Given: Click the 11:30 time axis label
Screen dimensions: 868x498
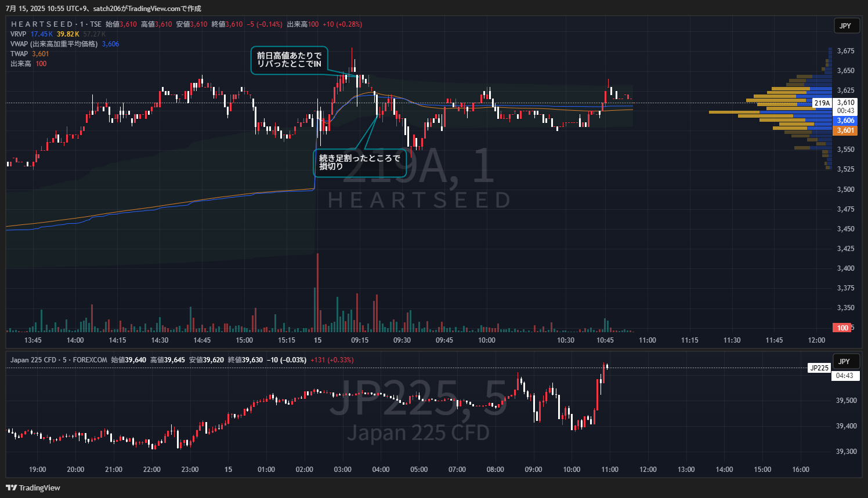Looking at the screenshot, I should tap(732, 340).
